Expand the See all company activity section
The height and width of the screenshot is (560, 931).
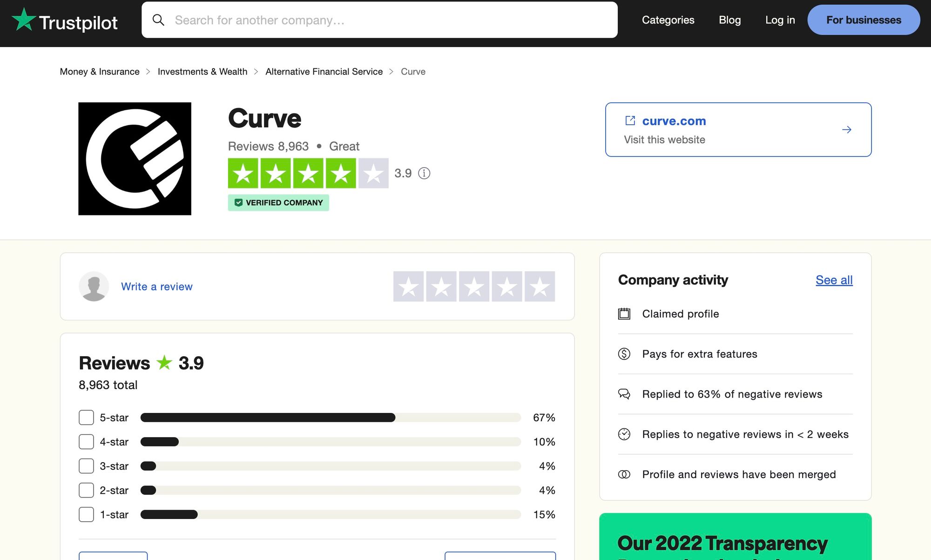point(834,279)
